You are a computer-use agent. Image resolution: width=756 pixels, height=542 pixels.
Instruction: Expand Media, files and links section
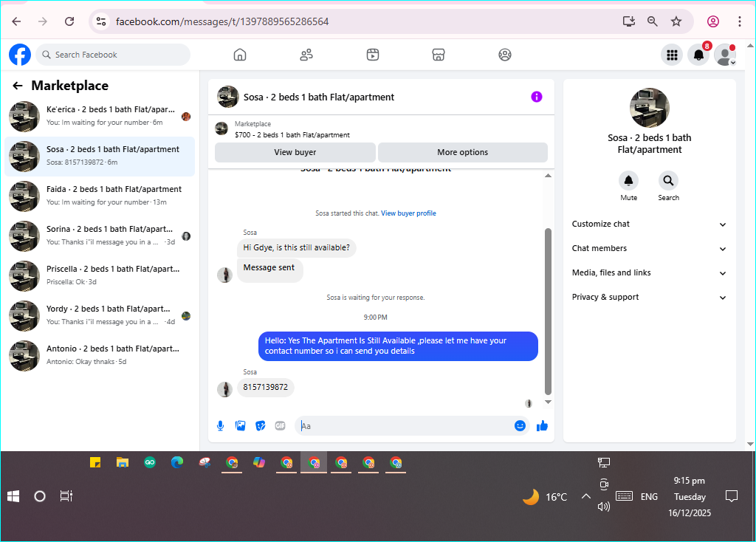(650, 273)
